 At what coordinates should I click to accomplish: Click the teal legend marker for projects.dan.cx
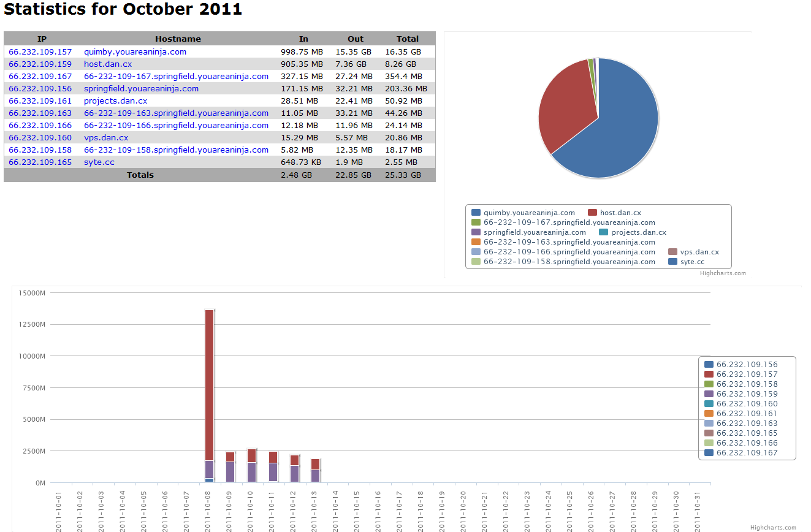click(603, 232)
